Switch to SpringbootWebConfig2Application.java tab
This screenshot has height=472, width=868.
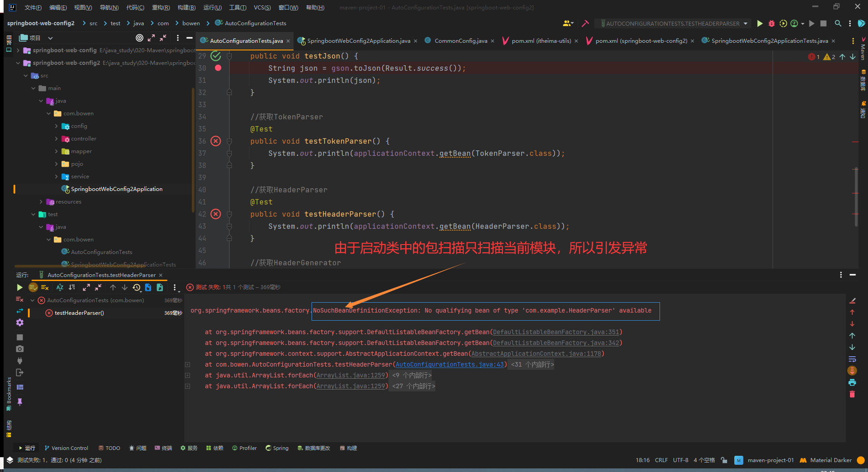pyautogui.click(x=358, y=41)
